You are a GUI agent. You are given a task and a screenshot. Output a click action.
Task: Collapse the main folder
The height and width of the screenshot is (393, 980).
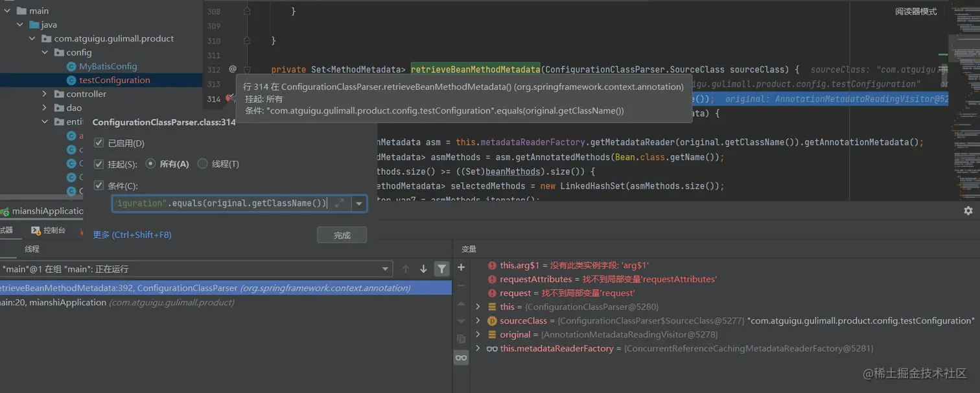[6, 11]
